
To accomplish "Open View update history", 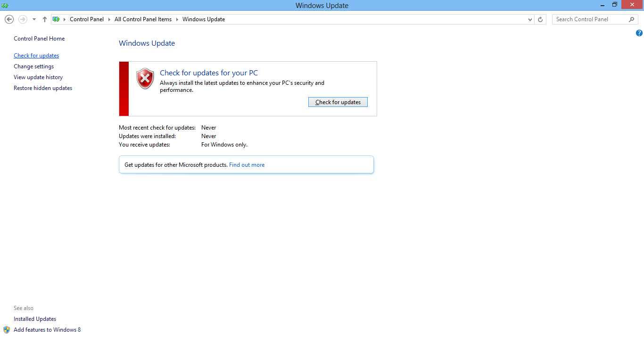I will (38, 77).
